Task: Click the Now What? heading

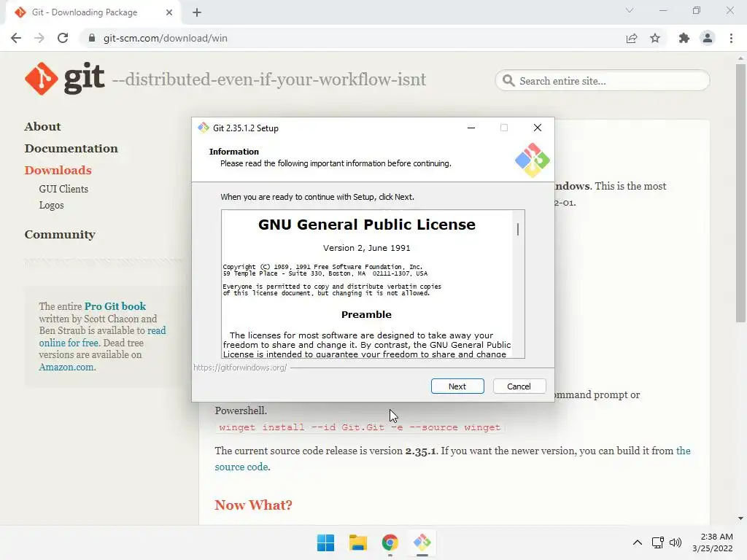Action: coord(253,505)
